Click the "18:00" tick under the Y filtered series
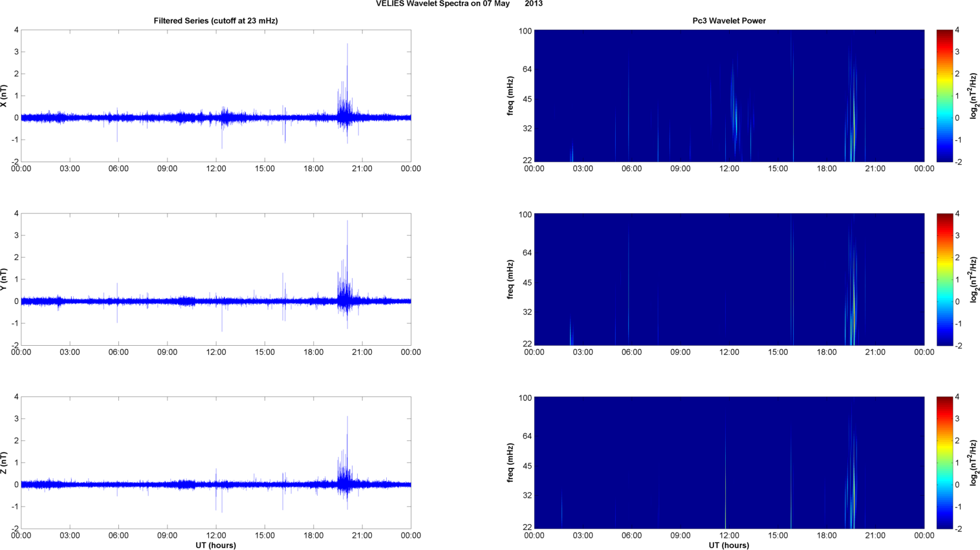Screen dimensions: 980x550 [x=314, y=352]
